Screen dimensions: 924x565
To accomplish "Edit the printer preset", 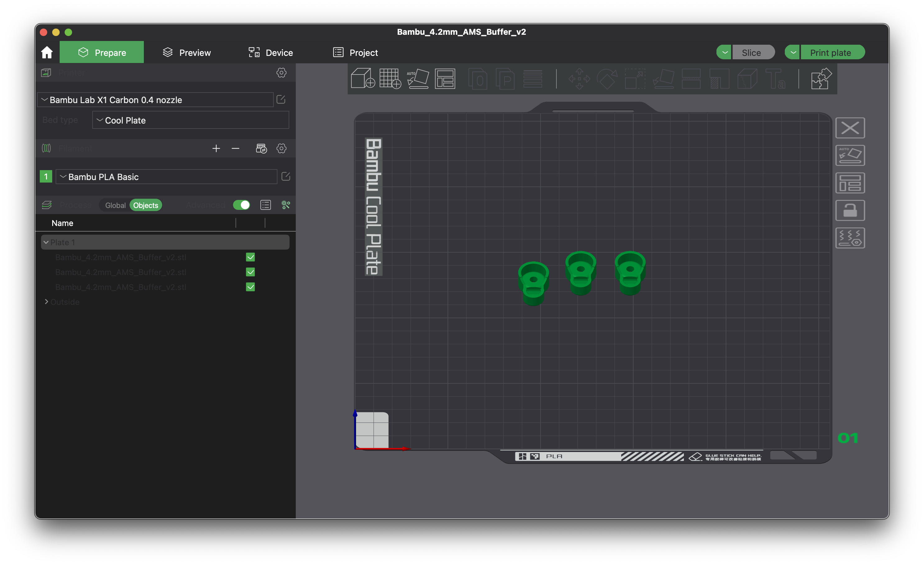I will [x=281, y=99].
